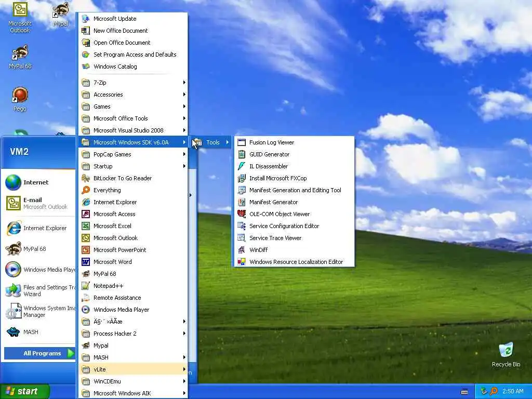Launch Notepad++ icon
This screenshot has height=399, width=532.
86,286
